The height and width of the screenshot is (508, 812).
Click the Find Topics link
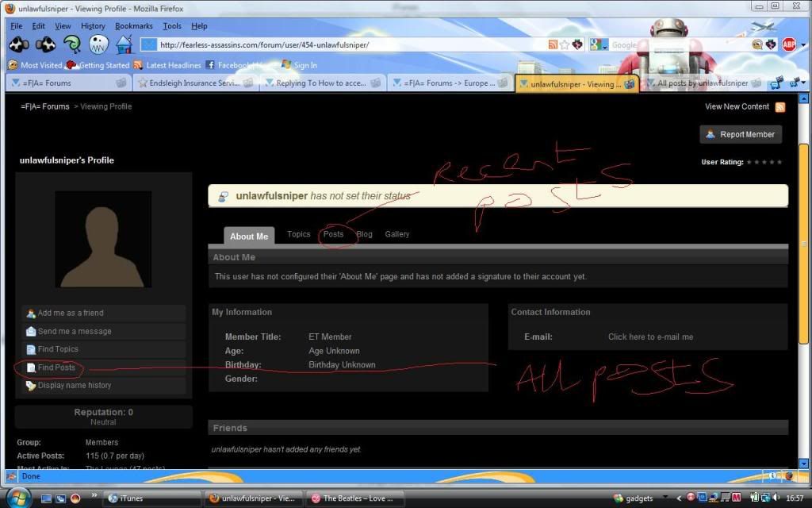104,349
